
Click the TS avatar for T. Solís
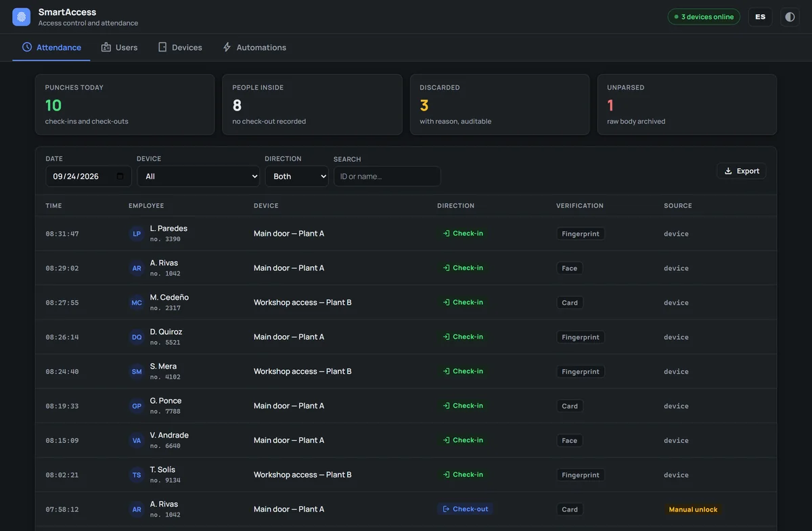point(137,475)
